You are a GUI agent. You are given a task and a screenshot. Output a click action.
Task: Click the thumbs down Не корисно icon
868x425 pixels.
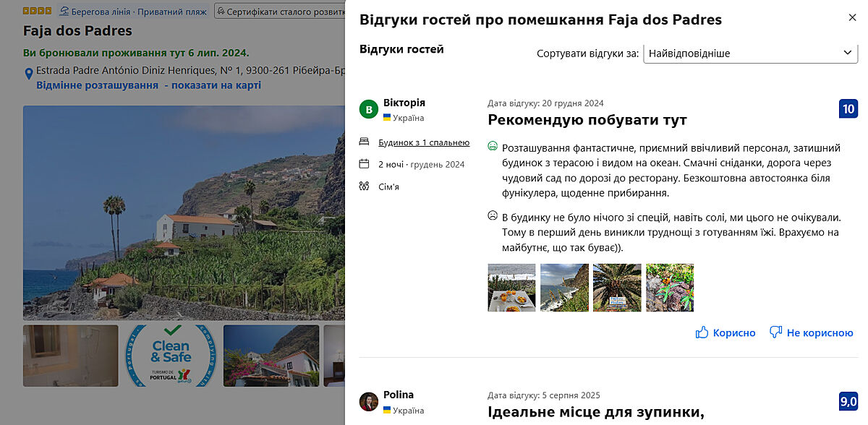tap(776, 332)
